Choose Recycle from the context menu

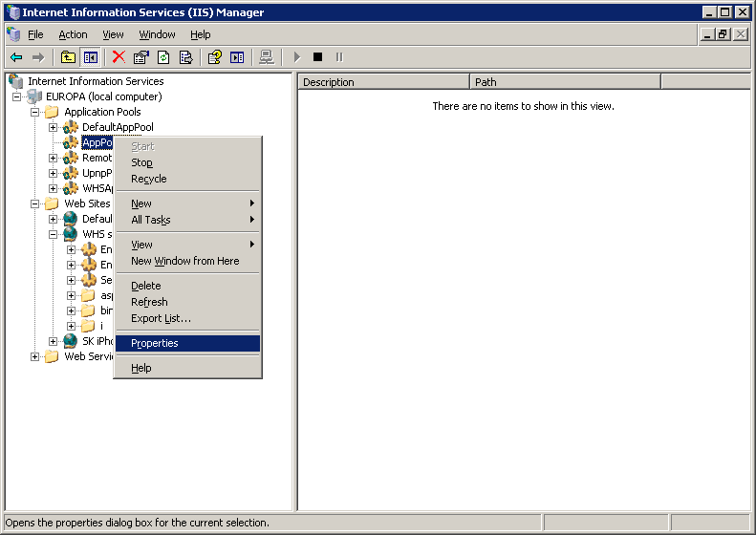(x=188, y=179)
